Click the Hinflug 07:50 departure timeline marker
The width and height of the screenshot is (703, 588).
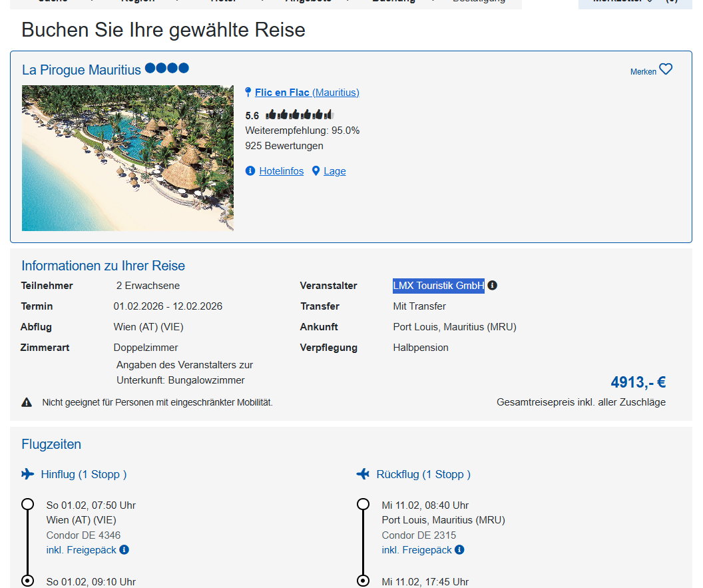point(28,504)
